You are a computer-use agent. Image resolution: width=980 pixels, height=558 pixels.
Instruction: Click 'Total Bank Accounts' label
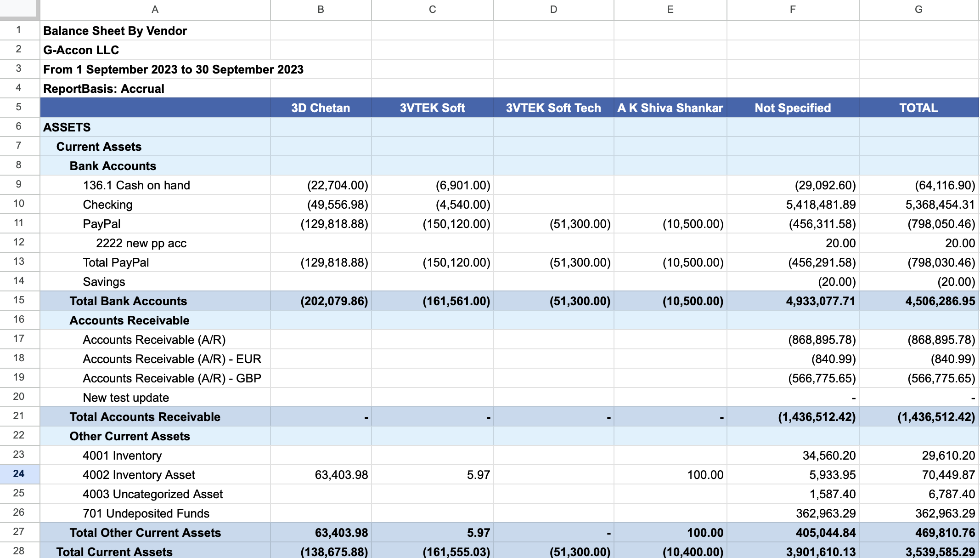coord(128,301)
